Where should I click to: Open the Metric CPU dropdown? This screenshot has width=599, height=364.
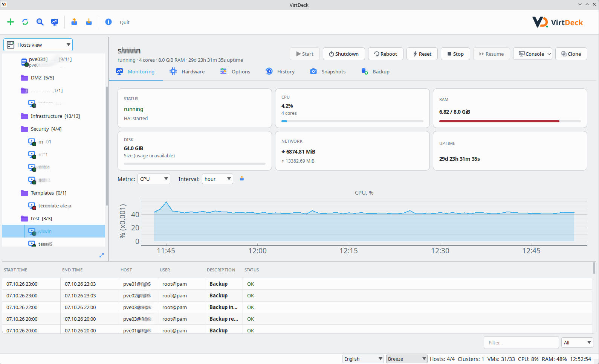(154, 179)
